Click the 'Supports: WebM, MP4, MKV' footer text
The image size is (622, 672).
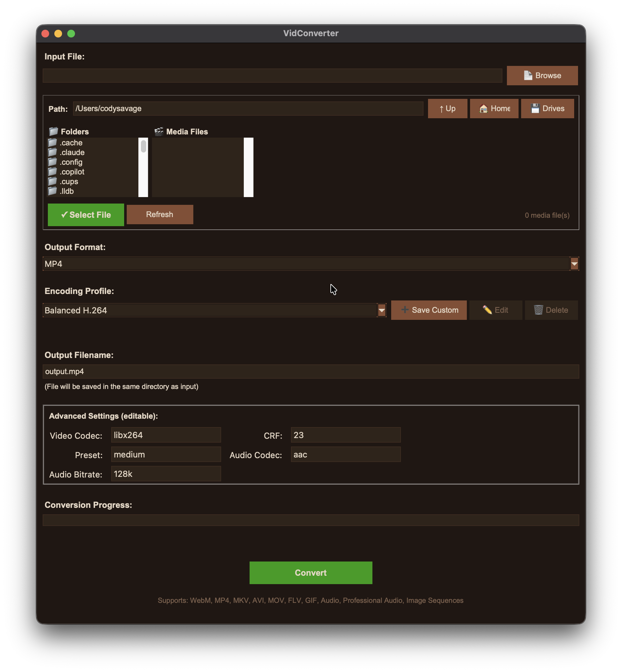310,601
